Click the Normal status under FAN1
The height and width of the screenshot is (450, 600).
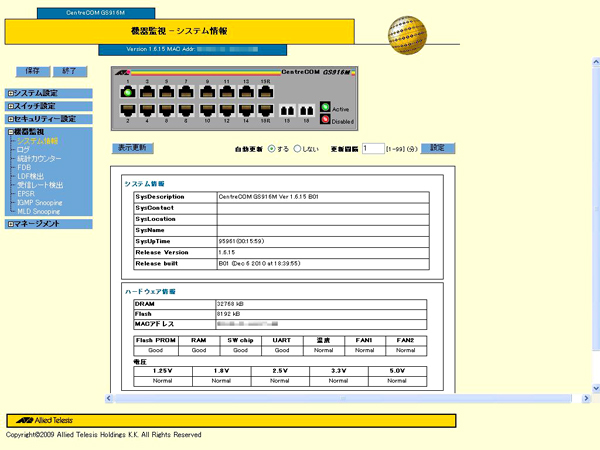tap(364, 350)
